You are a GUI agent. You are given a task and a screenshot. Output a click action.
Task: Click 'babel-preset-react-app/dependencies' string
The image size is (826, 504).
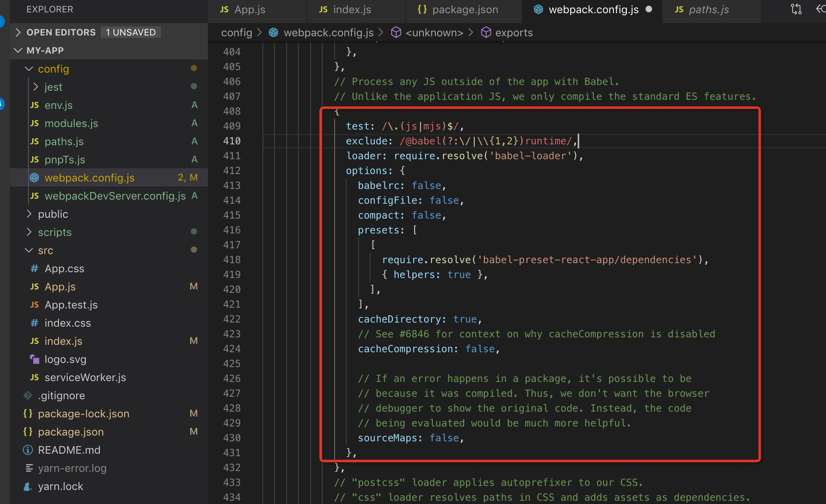pyautogui.click(x=587, y=260)
